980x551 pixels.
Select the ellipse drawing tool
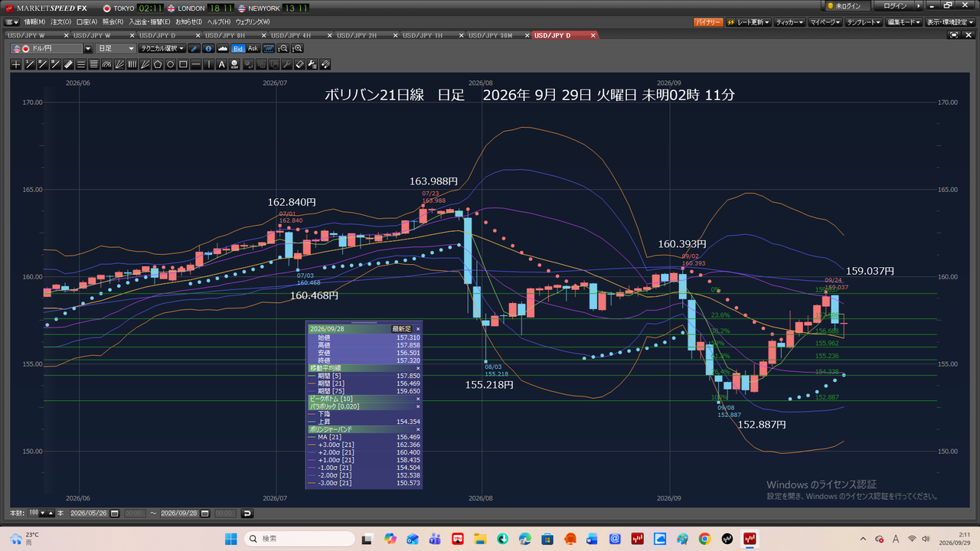tap(171, 64)
